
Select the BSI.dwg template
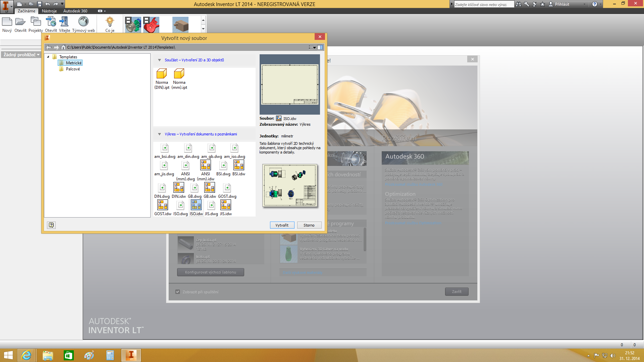click(223, 169)
